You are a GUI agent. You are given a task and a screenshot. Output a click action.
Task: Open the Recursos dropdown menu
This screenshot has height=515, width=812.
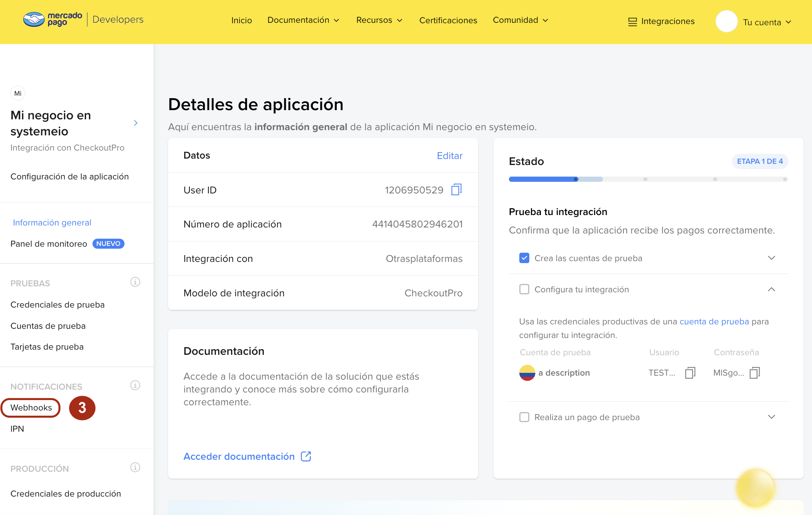point(379,20)
